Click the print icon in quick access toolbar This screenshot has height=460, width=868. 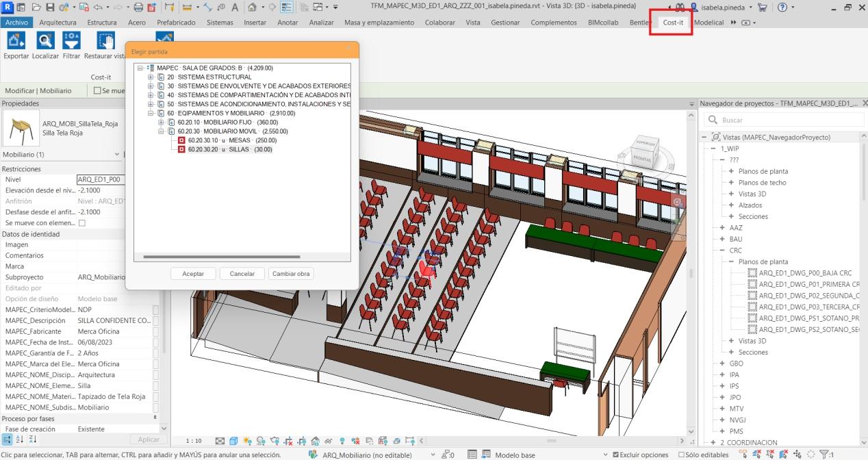[138, 6]
